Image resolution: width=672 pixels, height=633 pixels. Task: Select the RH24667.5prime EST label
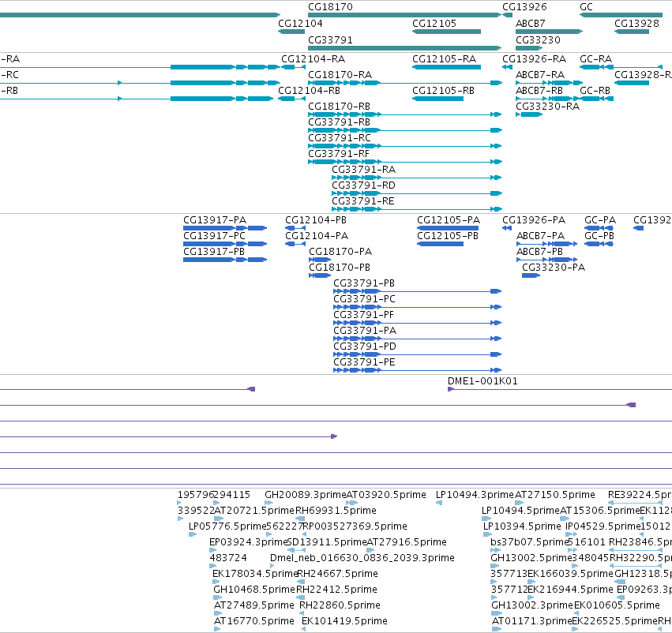337,574
